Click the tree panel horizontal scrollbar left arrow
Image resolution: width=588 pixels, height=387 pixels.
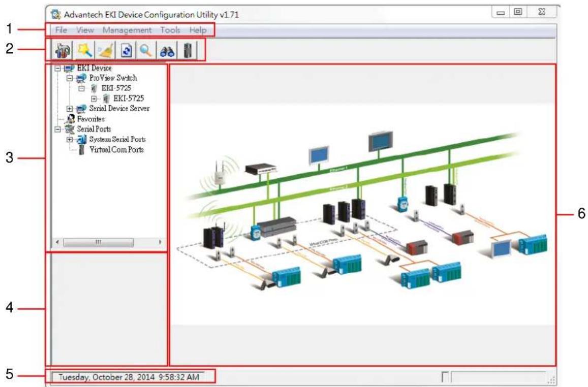coord(57,242)
